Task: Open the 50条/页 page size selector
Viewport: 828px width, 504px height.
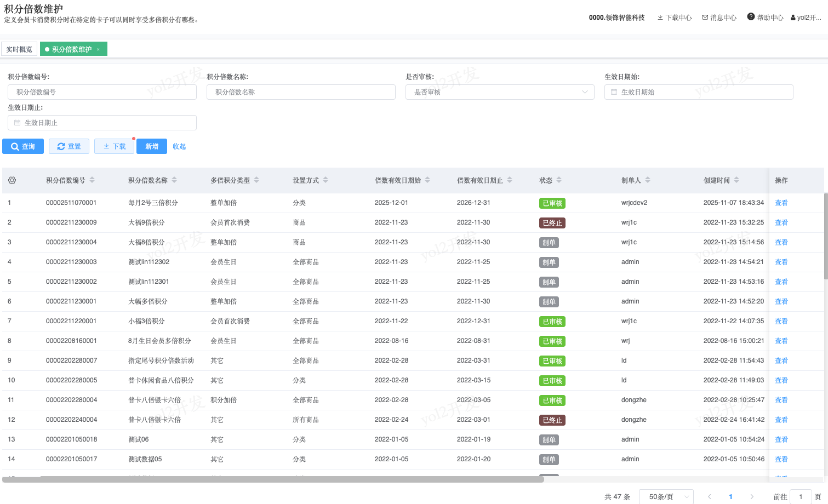Action: click(x=666, y=497)
